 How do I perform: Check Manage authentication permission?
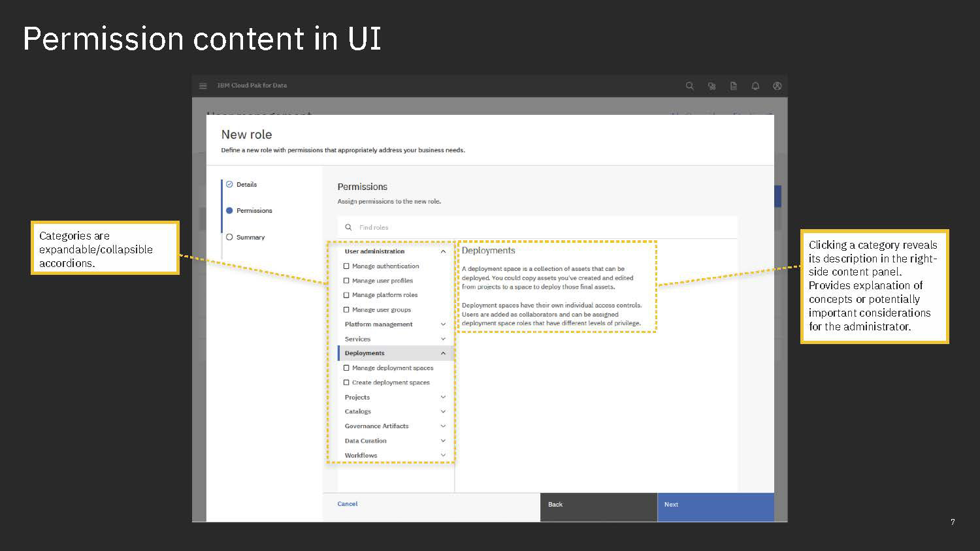click(346, 266)
